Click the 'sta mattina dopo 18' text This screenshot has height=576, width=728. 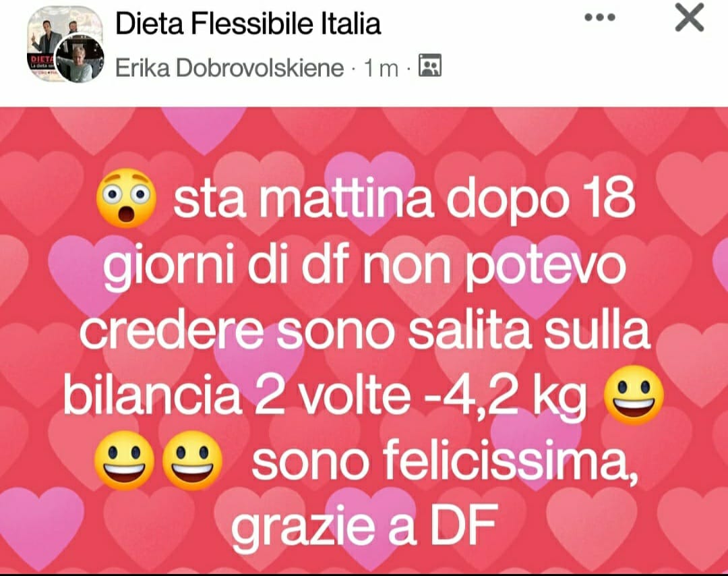click(404, 200)
